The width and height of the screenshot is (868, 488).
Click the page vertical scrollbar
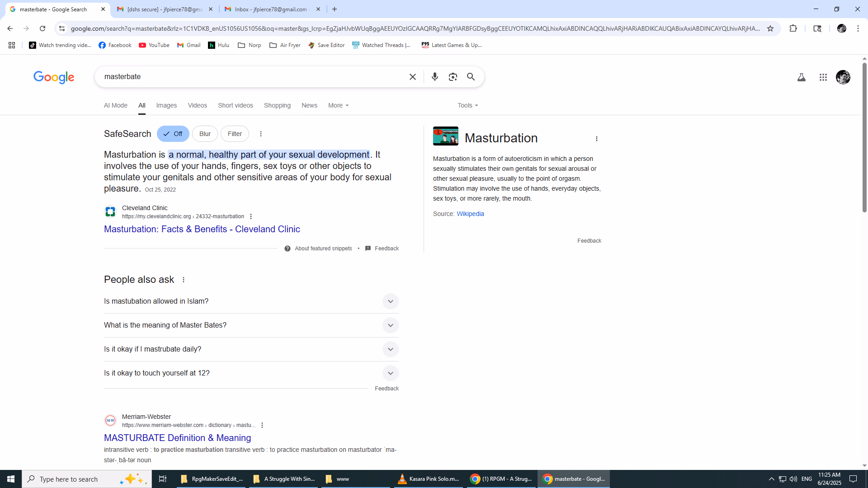coord(864,137)
